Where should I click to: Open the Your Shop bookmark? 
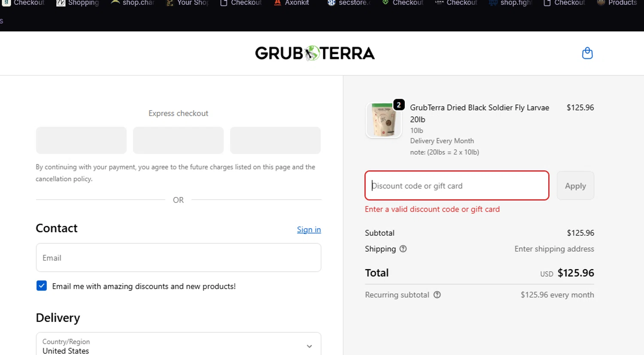(x=187, y=3)
